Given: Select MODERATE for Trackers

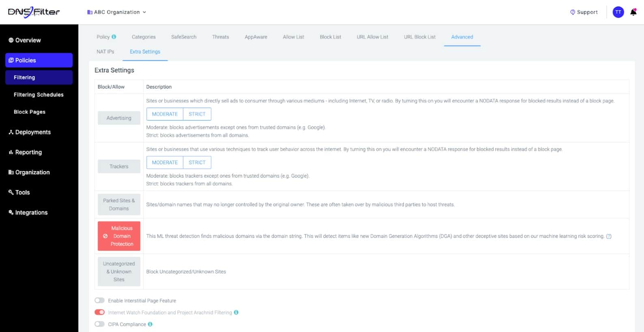Looking at the screenshot, I should 165,163.
